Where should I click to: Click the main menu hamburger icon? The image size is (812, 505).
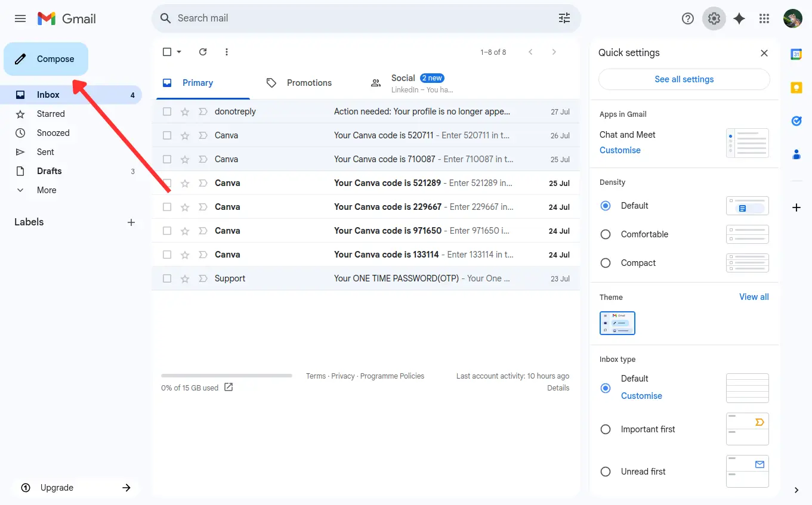(x=20, y=18)
